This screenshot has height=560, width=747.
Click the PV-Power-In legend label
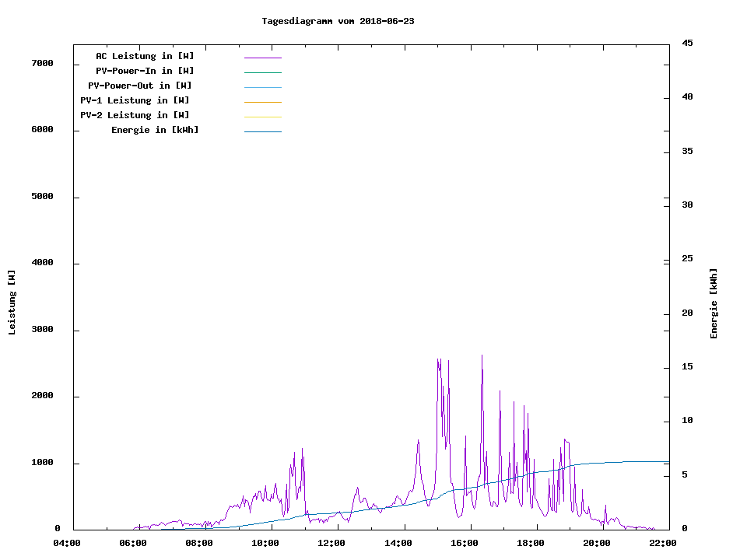click(145, 71)
